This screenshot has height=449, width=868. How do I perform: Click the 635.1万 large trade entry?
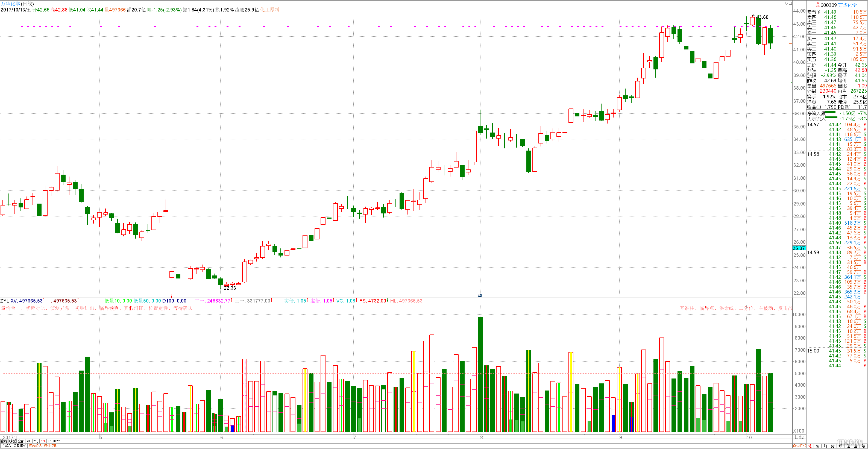tap(852, 139)
